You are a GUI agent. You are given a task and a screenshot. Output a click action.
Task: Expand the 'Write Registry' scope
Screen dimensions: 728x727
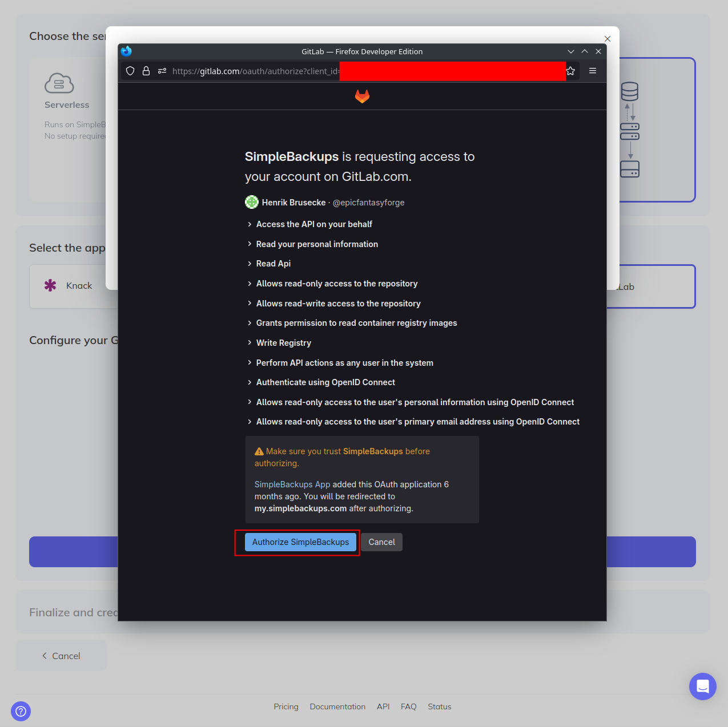pyautogui.click(x=279, y=343)
